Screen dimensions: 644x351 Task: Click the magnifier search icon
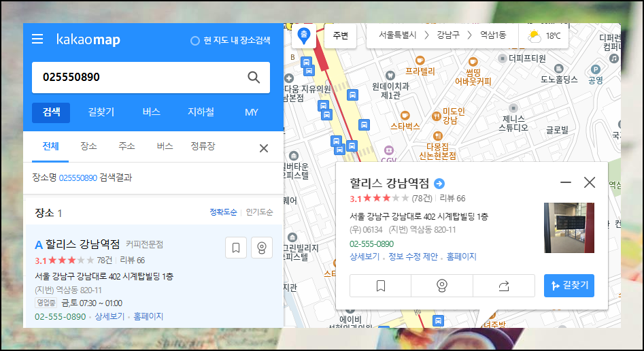pos(254,78)
